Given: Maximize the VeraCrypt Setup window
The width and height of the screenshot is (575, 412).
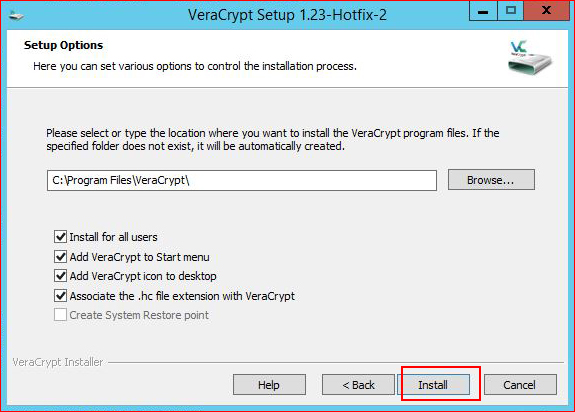Looking at the screenshot, I should (x=510, y=11).
